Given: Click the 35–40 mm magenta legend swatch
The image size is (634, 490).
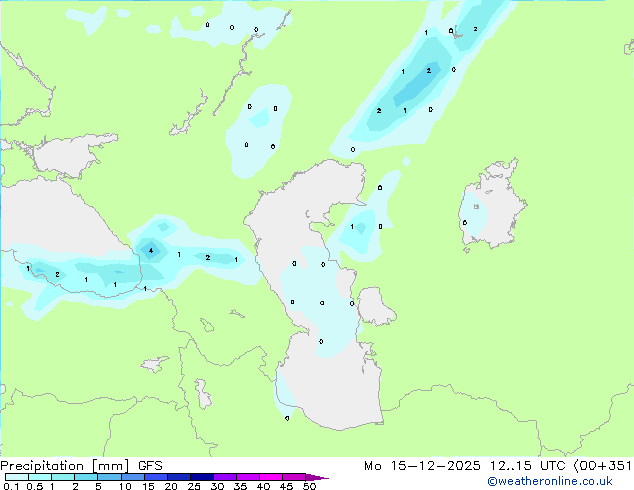Looking at the screenshot, I should click(248, 477).
